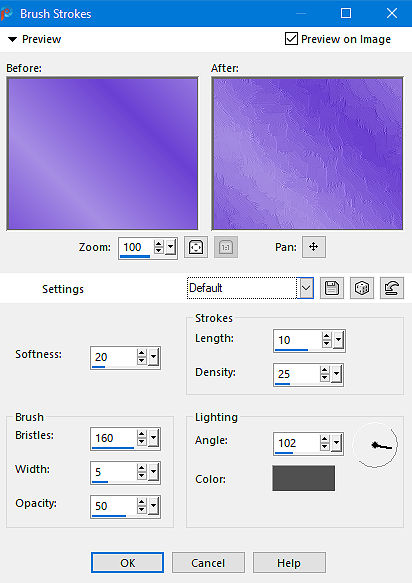
Task: Confirm with the OK button
Action: click(x=127, y=563)
